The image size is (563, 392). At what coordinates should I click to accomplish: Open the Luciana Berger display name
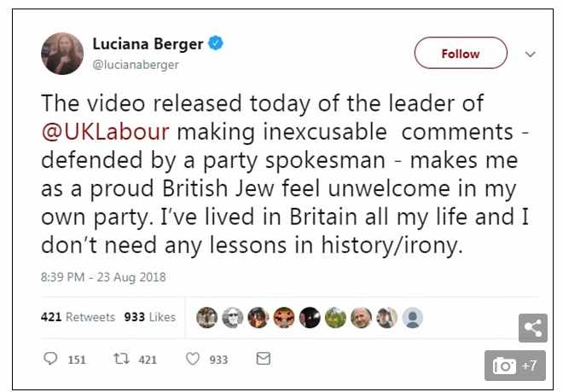(148, 43)
